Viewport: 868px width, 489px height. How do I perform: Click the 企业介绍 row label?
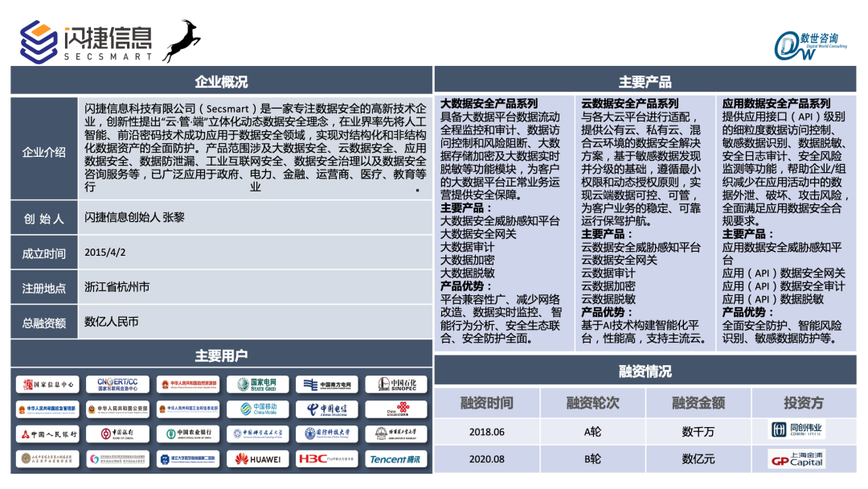(44, 149)
